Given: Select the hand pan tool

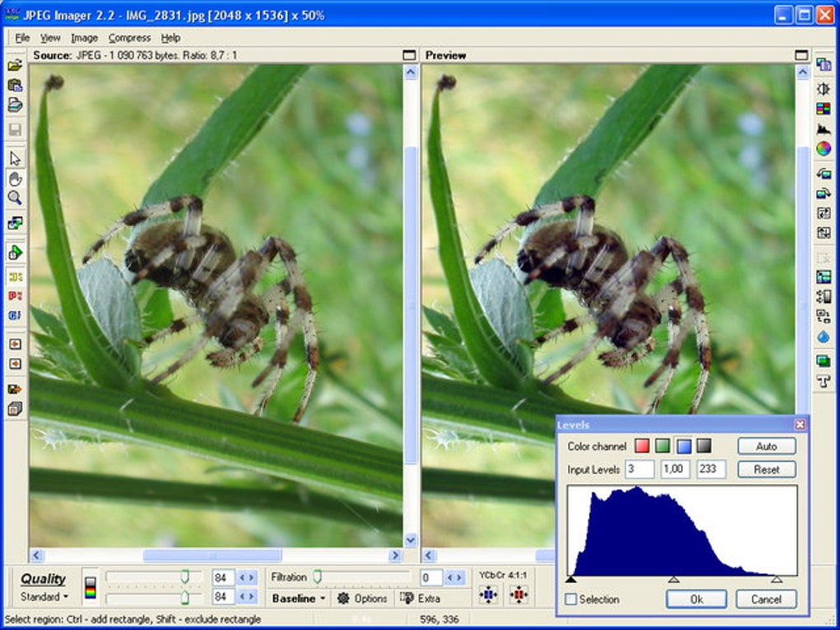Looking at the screenshot, I should (15, 179).
